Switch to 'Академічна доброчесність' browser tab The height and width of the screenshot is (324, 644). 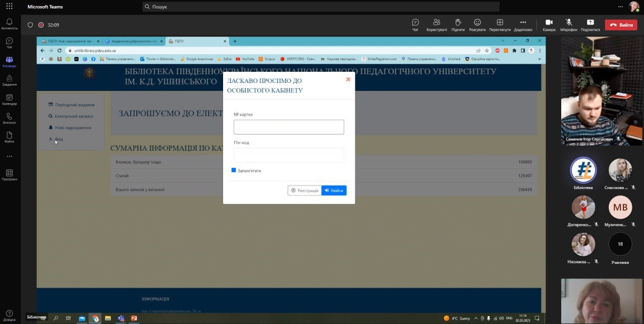[133, 41]
